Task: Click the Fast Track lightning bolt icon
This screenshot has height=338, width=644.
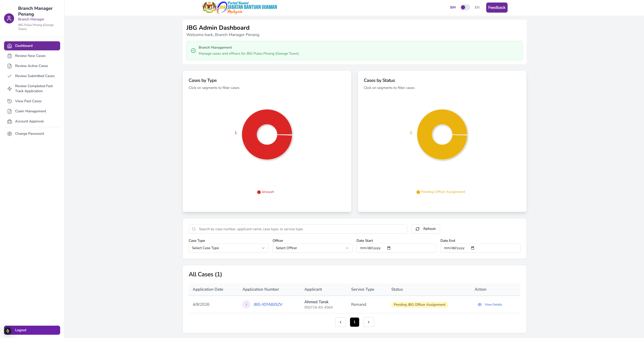Action: [x=10, y=89]
